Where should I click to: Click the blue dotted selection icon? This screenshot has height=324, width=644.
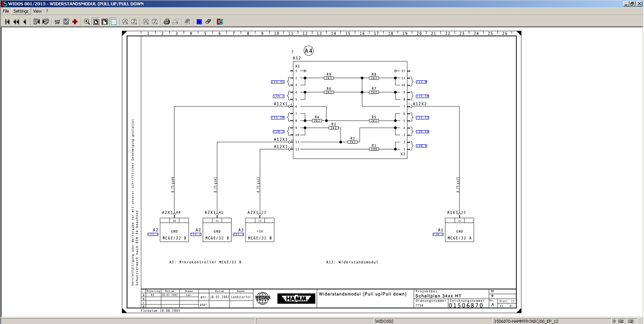[199, 22]
